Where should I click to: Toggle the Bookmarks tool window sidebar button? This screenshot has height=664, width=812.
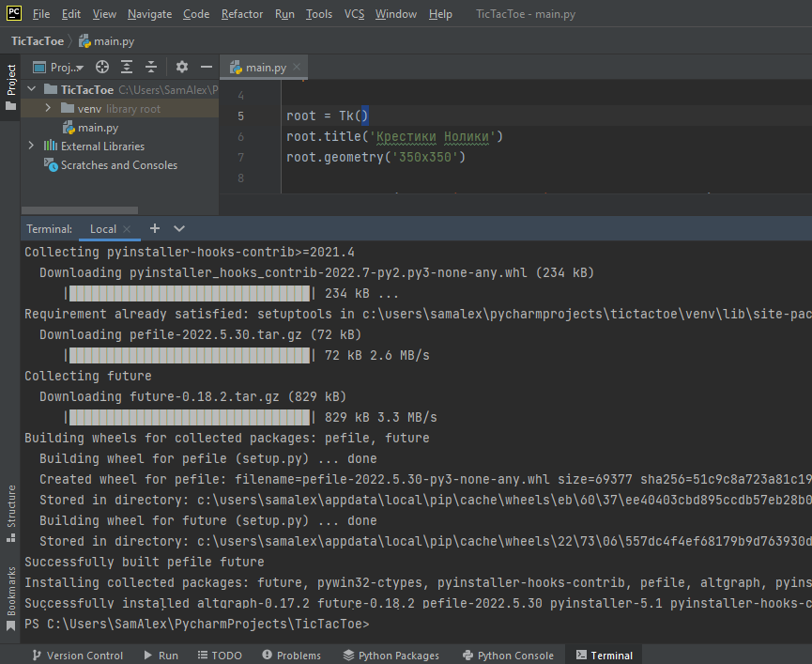point(11,599)
